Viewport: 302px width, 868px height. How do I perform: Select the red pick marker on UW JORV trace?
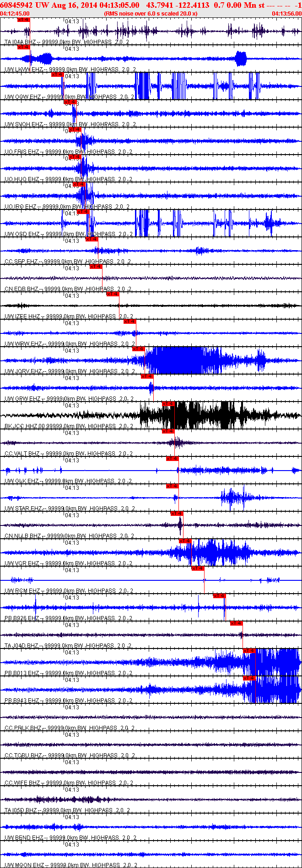138,348
